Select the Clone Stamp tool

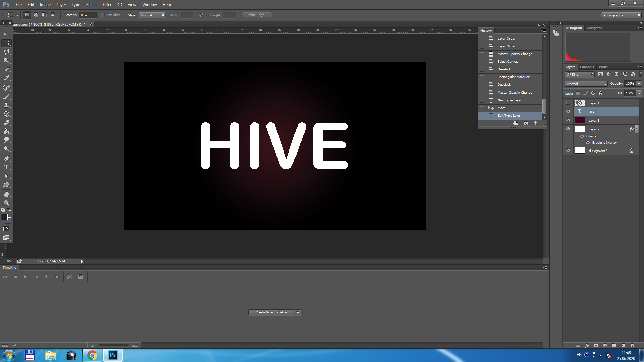click(6, 105)
